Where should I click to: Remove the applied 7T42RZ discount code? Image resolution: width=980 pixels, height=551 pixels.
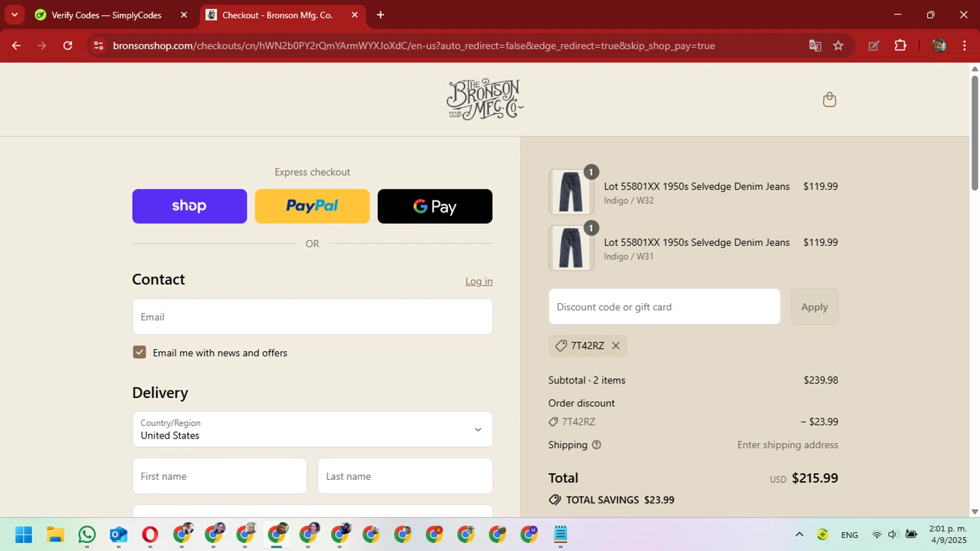pyautogui.click(x=615, y=346)
